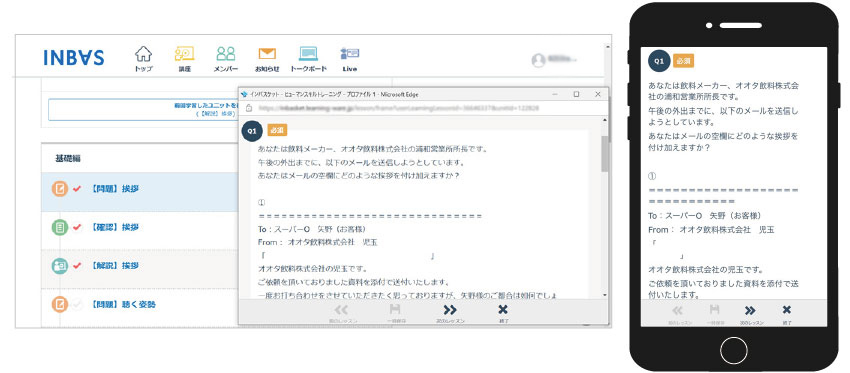Image resolution: width=850 pixels, height=373 pixels.
Task: Open the 【確認】挨拶 lesson link
Action: tap(114, 227)
